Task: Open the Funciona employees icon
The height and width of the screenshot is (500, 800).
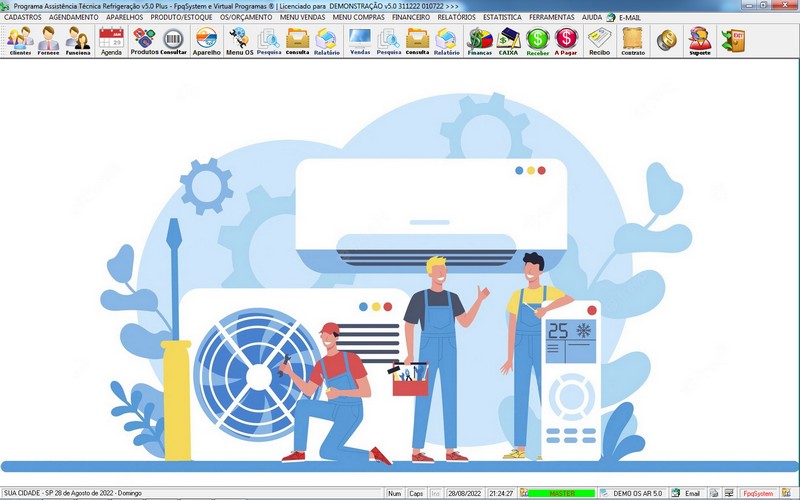Action: [x=78, y=41]
